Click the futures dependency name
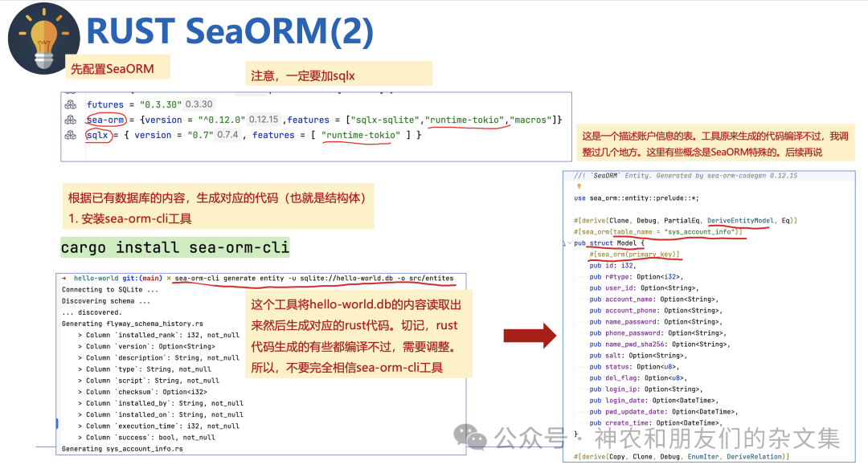 pyautogui.click(x=105, y=104)
